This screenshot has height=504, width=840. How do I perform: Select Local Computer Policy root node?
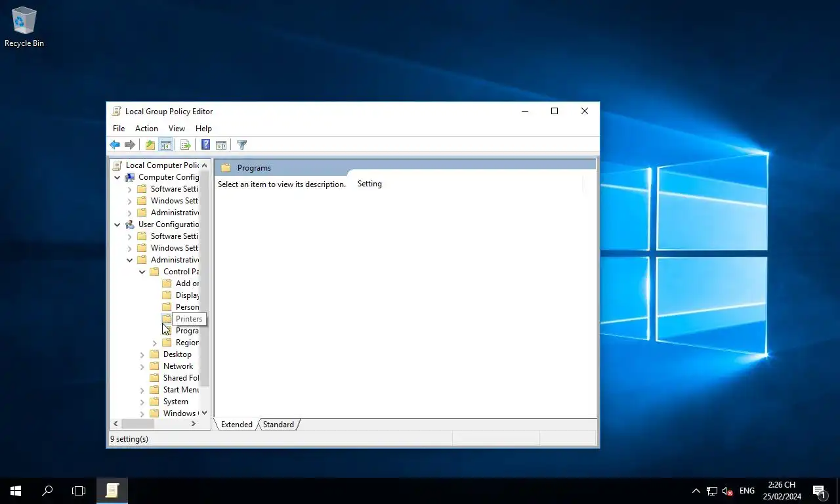[156, 165]
